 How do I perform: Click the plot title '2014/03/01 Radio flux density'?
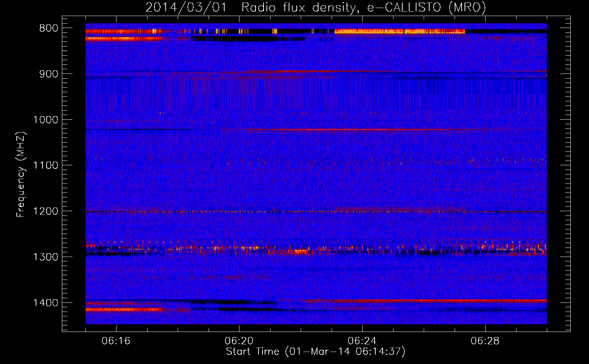316,7
